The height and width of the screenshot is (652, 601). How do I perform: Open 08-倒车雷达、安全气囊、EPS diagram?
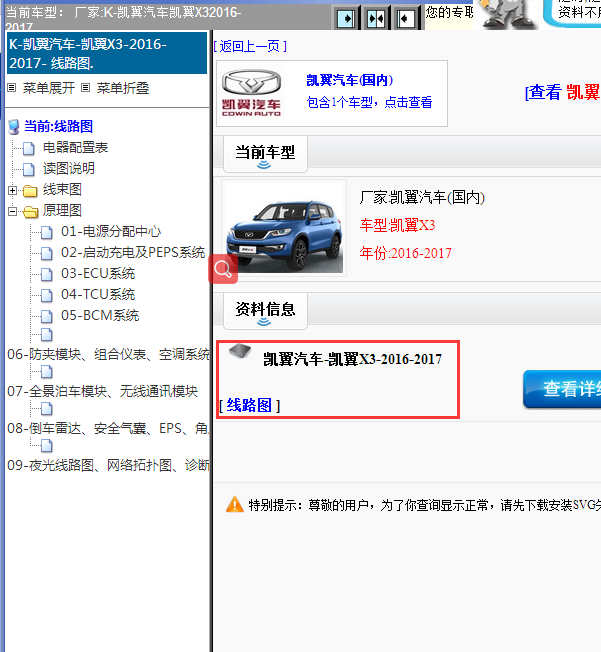point(108,428)
